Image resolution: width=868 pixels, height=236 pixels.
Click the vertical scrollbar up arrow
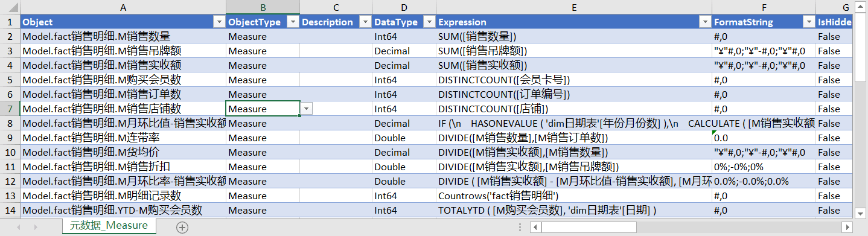click(x=861, y=7)
